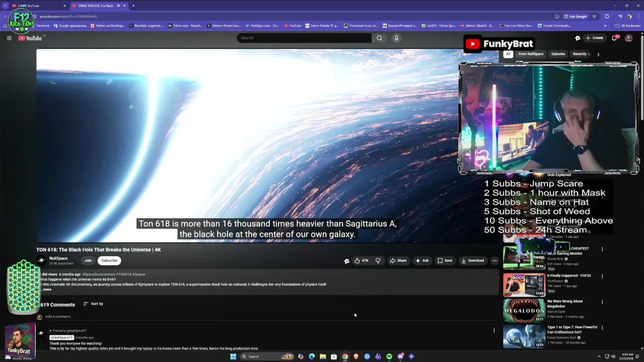Open All Bookmarks folder

click(628, 26)
